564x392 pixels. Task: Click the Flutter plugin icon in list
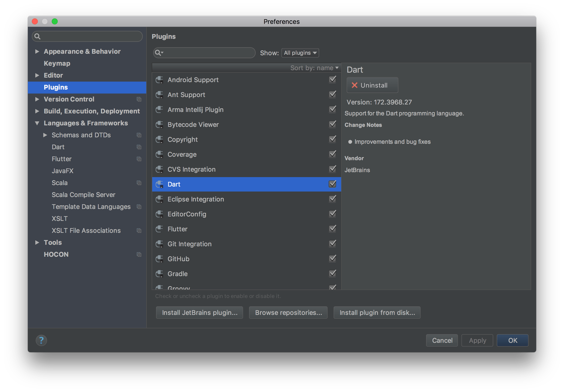(x=159, y=229)
